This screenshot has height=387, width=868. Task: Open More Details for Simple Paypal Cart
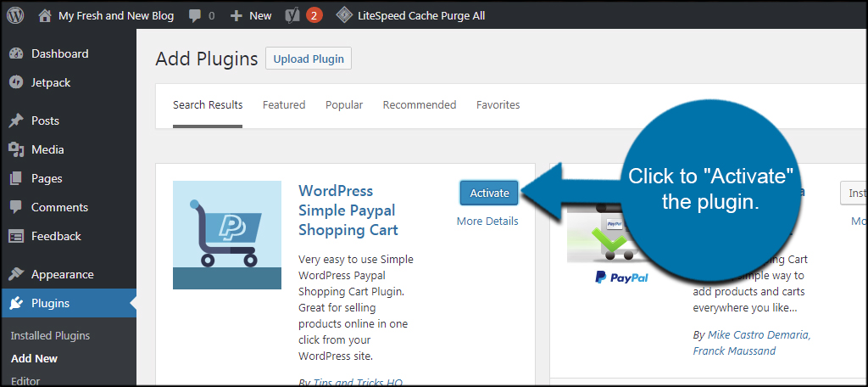(x=487, y=222)
